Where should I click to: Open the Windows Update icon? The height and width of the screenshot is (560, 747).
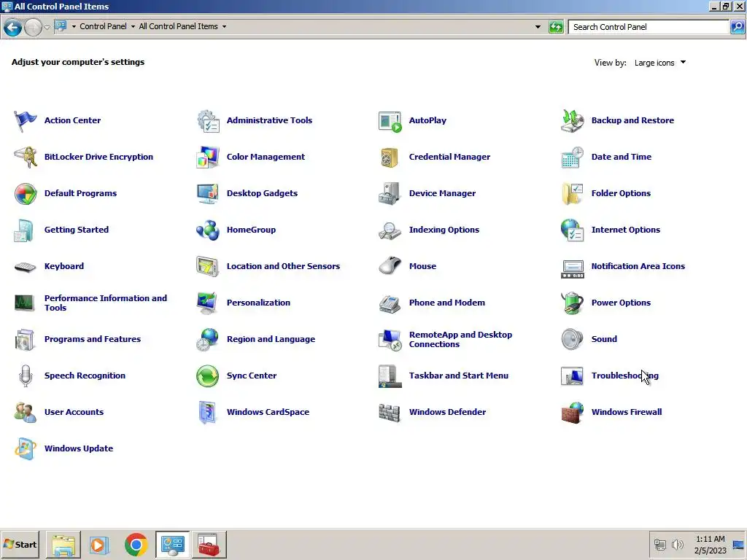[x=26, y=448]
